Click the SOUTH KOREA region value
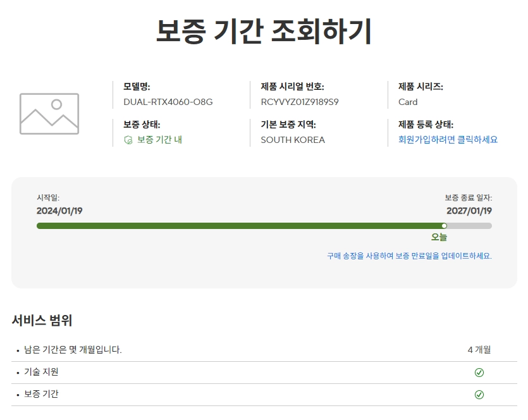Viewport: 528px width, 420px height. click(x=293, y=140)
